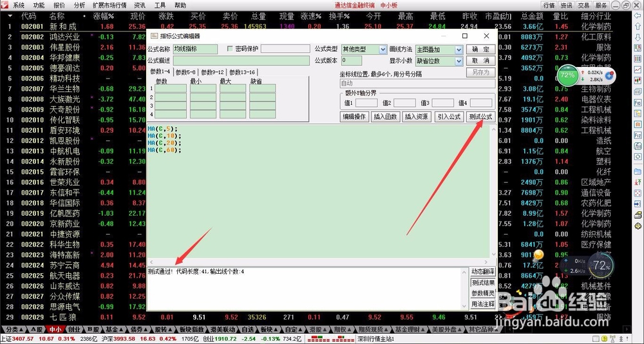Image resolution: width=644 pixels, height=344 pixels.
Task: Click the 交易 button in the title bar
Action: pos(583,5)
